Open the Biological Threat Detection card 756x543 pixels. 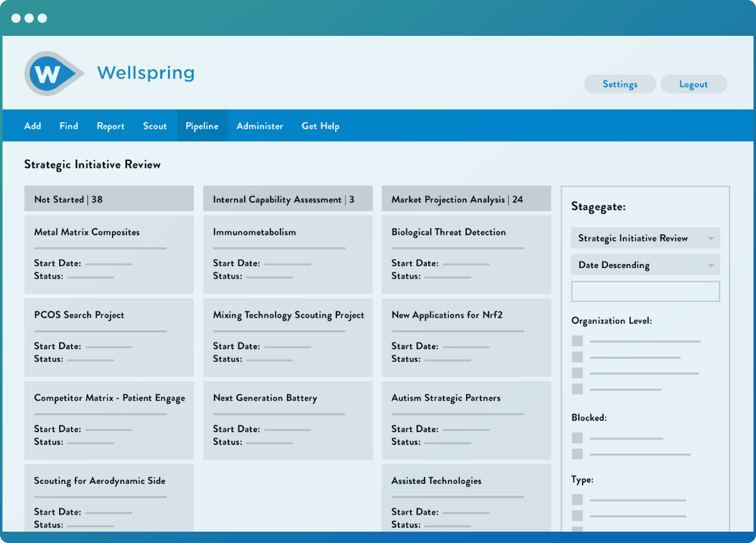(x=466, y=254)
